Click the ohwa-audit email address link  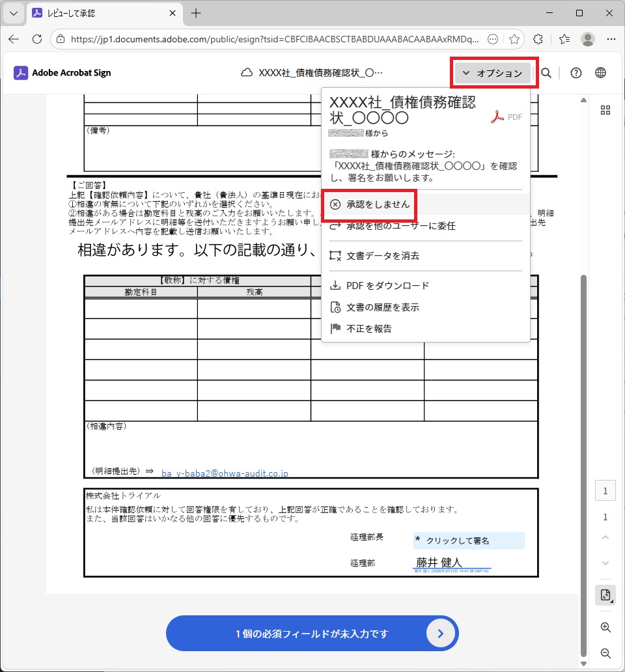coord(225,473)
